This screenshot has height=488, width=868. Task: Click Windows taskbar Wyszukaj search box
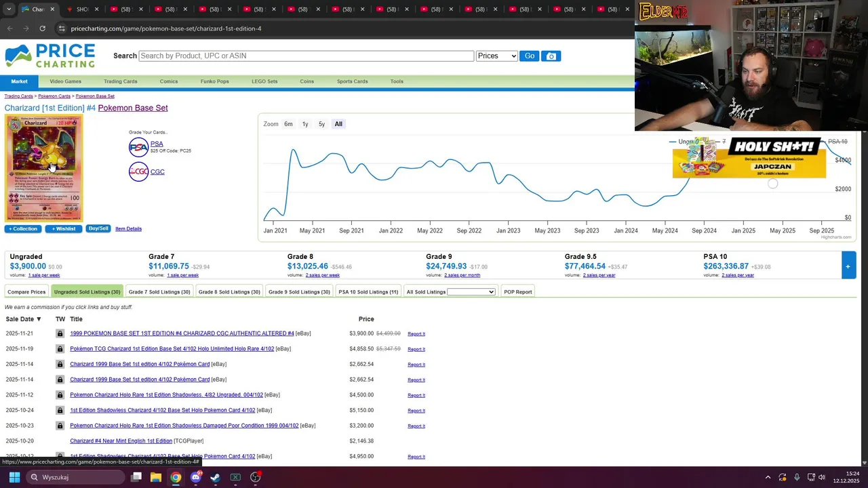click(75, 477)
